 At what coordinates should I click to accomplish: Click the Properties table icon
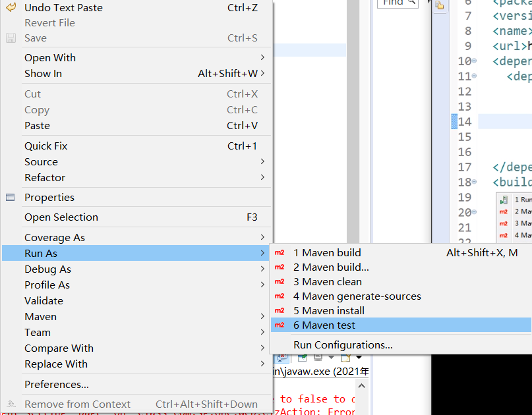tap(11, 198)
